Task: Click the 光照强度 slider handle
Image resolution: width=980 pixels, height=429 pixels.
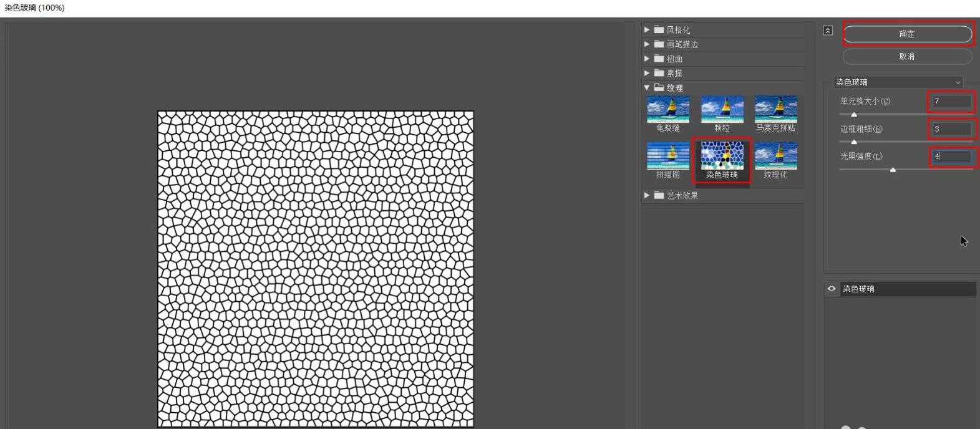Action: point(893,170)
